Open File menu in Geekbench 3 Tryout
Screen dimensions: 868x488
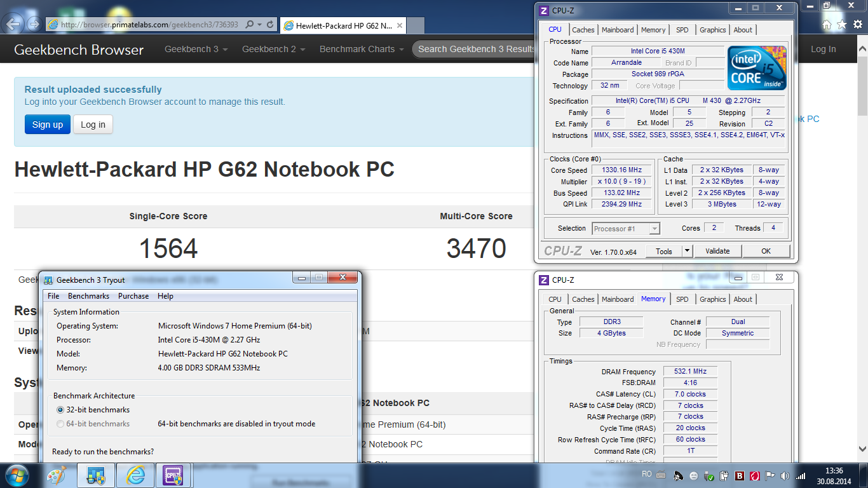pyautogui.click(x=53, y=296)
